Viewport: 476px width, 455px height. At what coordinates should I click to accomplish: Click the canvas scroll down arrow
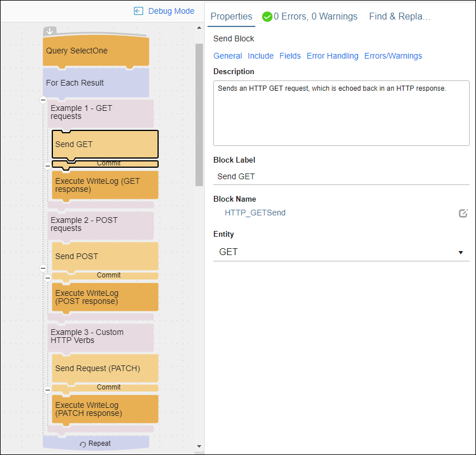[199, 446]
